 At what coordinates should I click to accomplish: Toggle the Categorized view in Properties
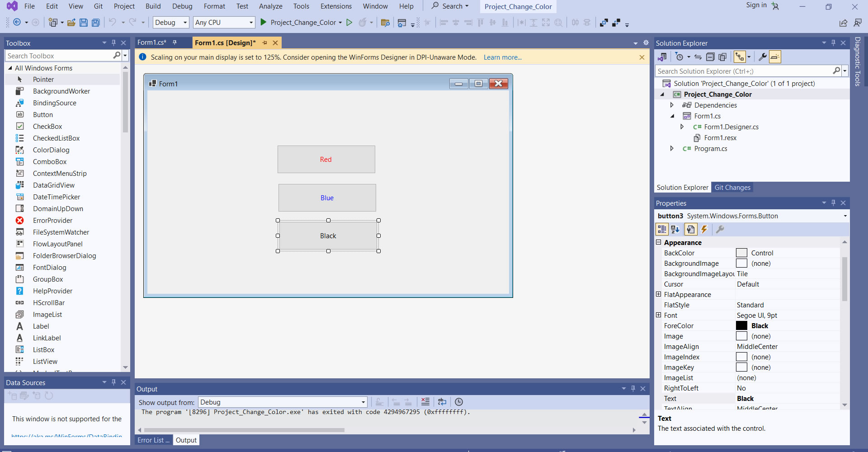click(x=662, y=230)
